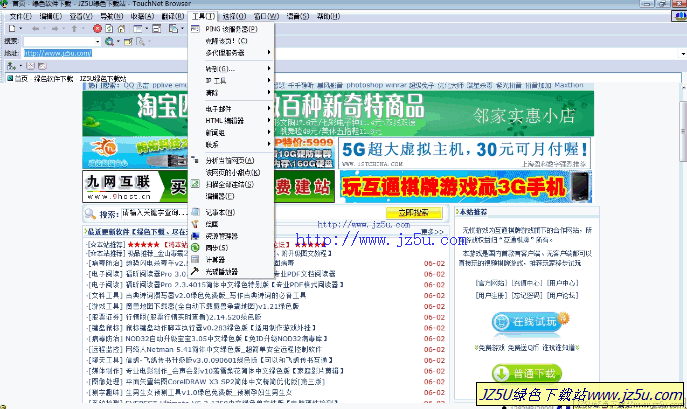Screen dimensions: 687x409
Task: Open the '查看(V)' menu
Action: coord(81,16)
